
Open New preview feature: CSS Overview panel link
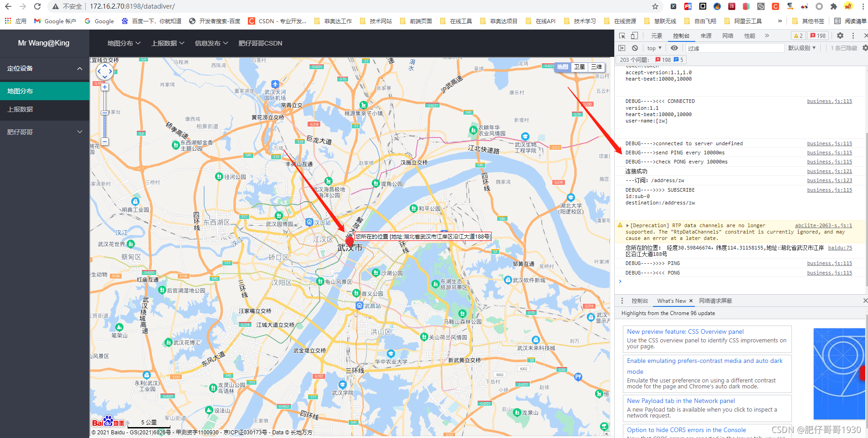tap(685, 331)
